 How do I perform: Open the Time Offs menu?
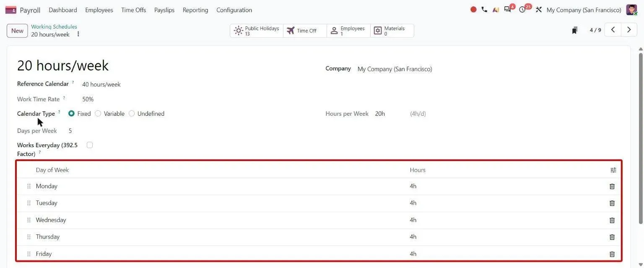click(x=134, y=10)
